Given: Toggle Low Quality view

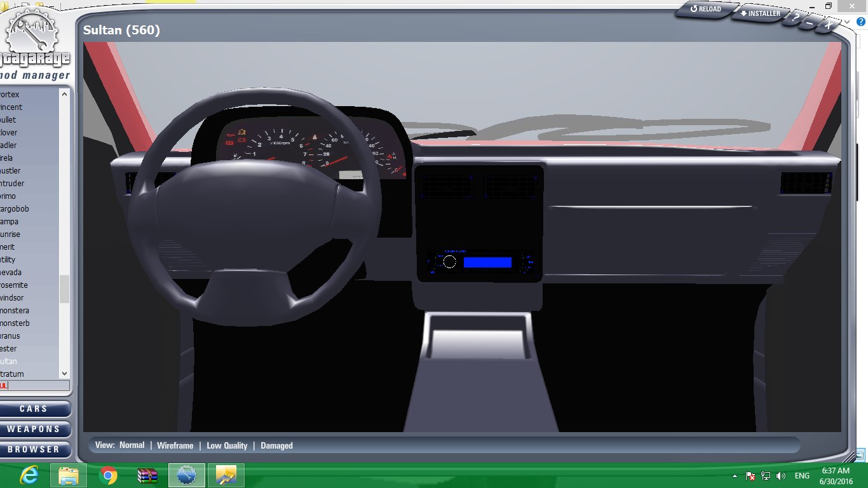Looking at the screenshot, I should tap(227, 445).
